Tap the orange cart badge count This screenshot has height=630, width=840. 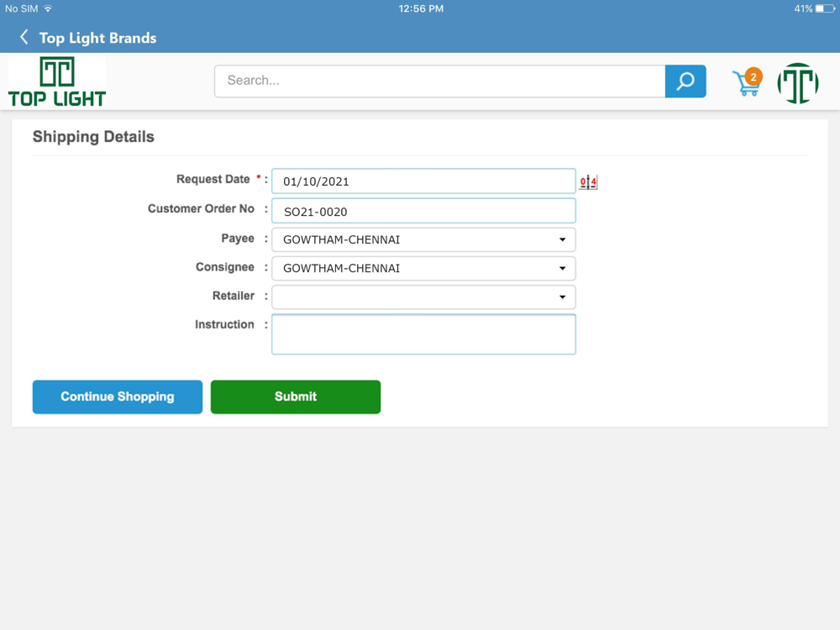click(753, 77)
